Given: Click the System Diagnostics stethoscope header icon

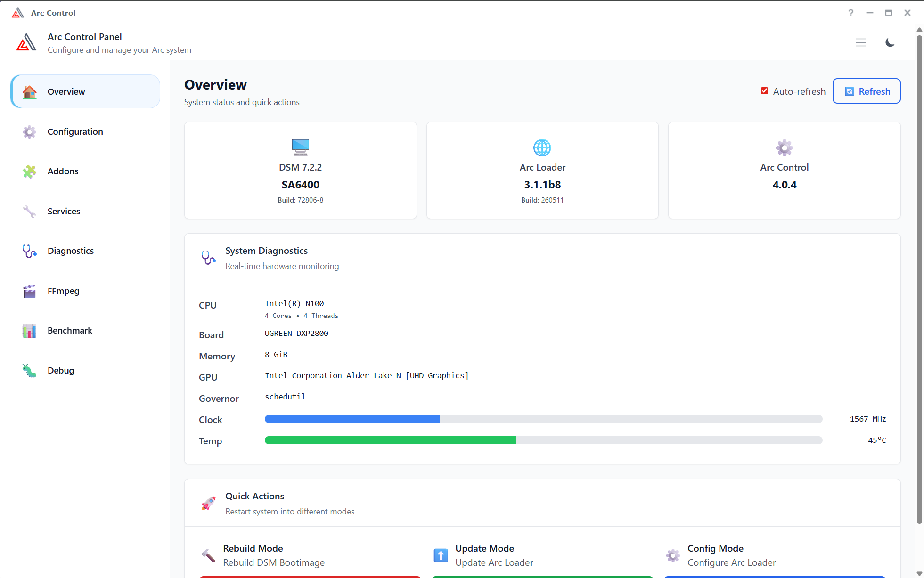Looking at the screenshot, I should tap(208, 258).
